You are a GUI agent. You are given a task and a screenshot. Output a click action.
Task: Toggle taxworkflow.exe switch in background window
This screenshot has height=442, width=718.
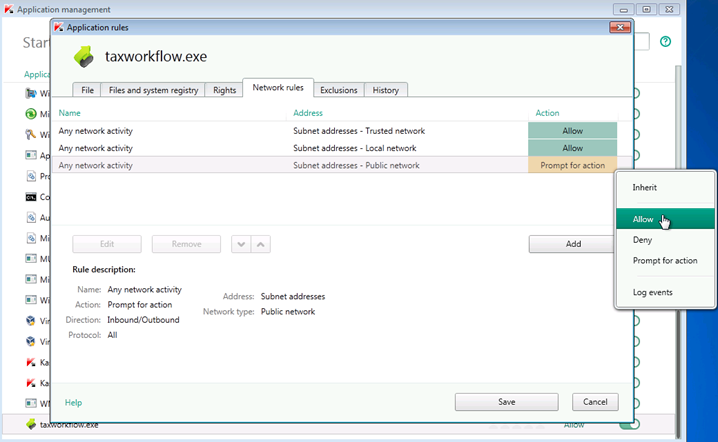[630, 425]
